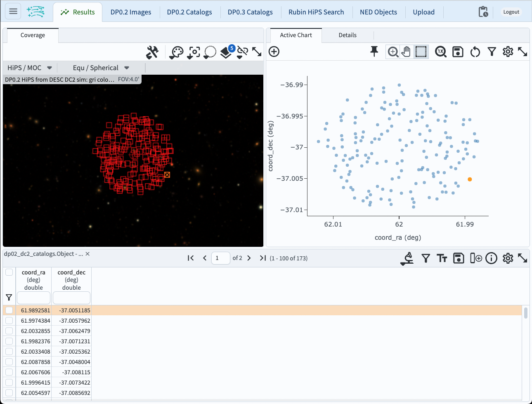
Task: Show table info icon
Action: click(x=491, y=258)
